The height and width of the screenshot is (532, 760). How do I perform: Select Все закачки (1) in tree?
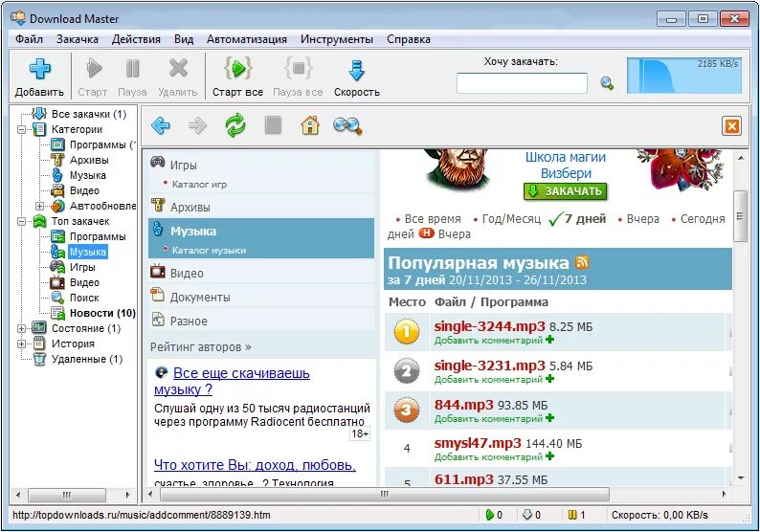click(x=89, y=114)
